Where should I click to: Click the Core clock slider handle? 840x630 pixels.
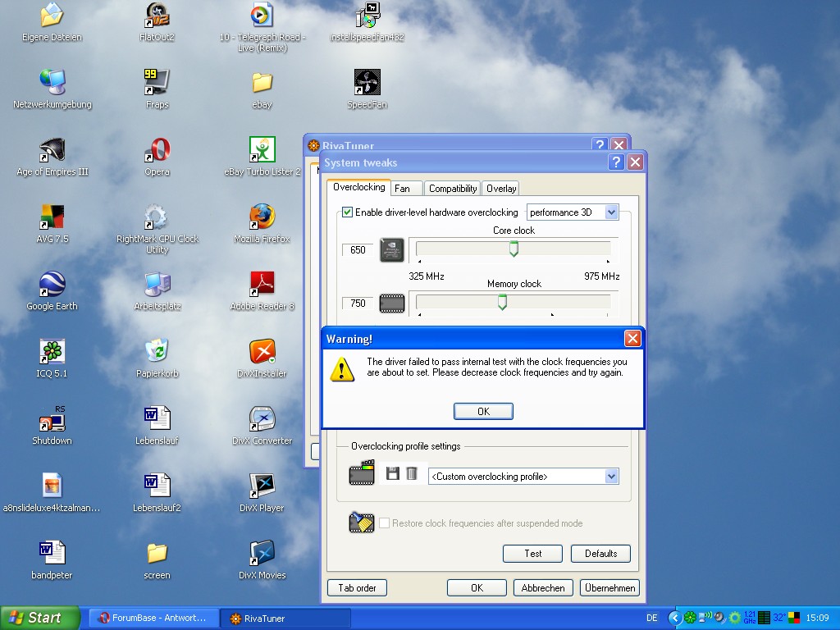pos(514,249)
